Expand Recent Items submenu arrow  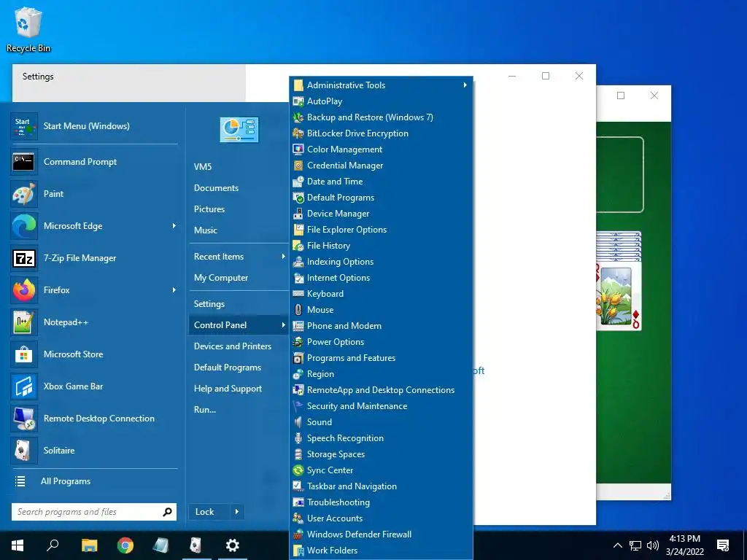pos(284,257)
